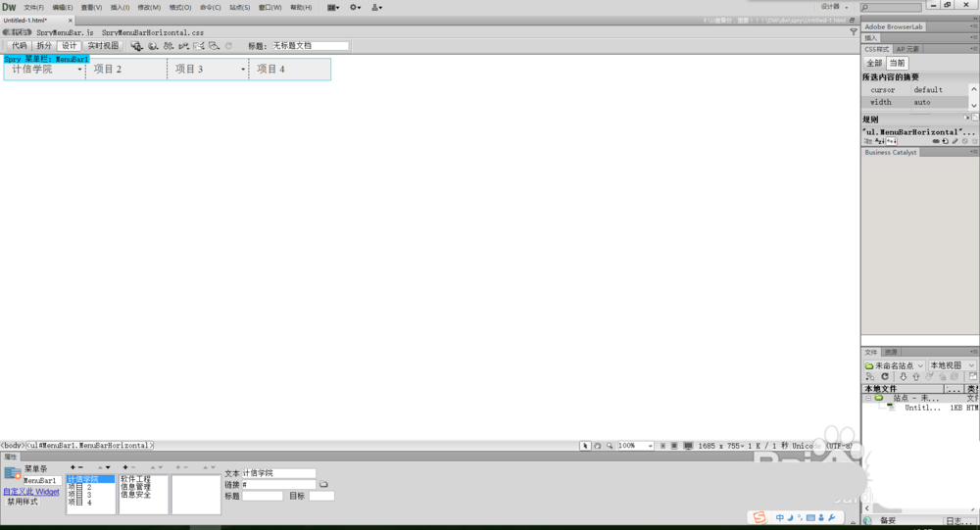980x530 pixels.
Task: Click the browse folder icon beside link field
Action: [323, 484]
